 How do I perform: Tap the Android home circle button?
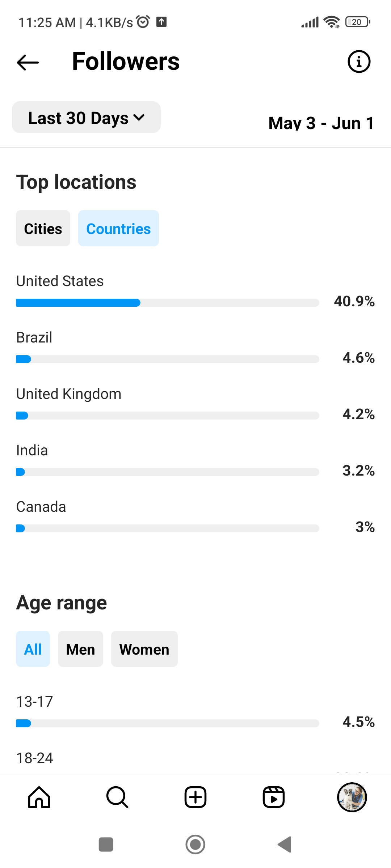195,844
